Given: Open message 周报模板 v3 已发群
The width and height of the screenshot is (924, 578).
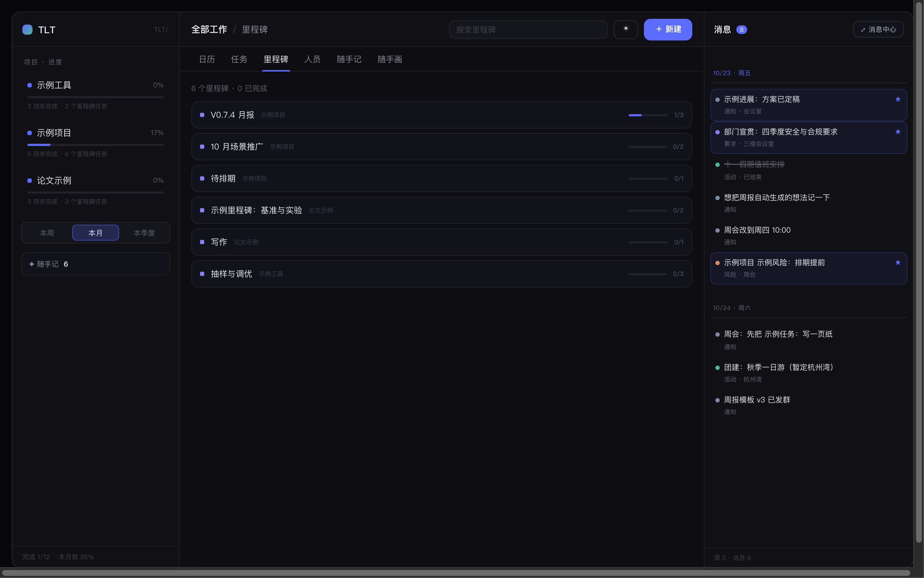Looking at the screenshot, I should pos(808,405).
